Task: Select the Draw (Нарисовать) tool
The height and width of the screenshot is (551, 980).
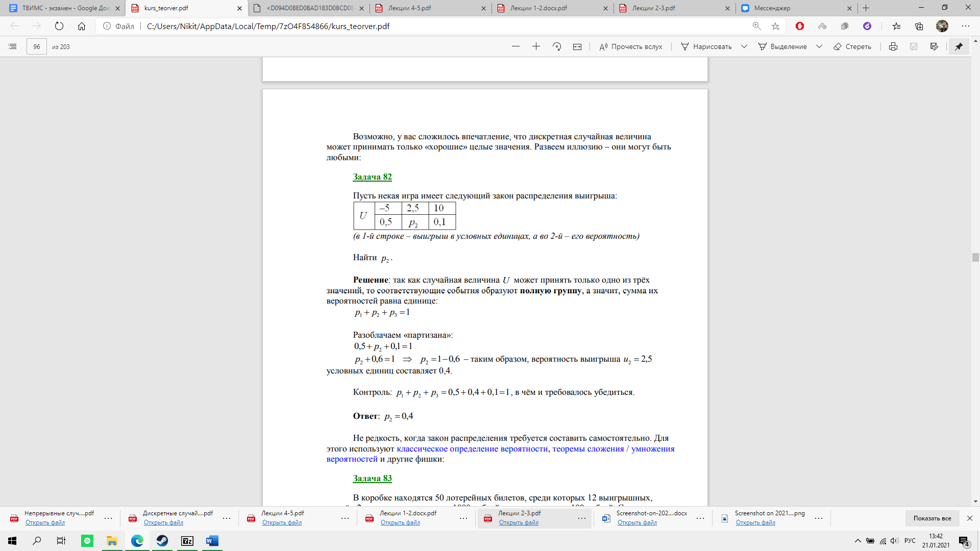Action: [706, 46]
